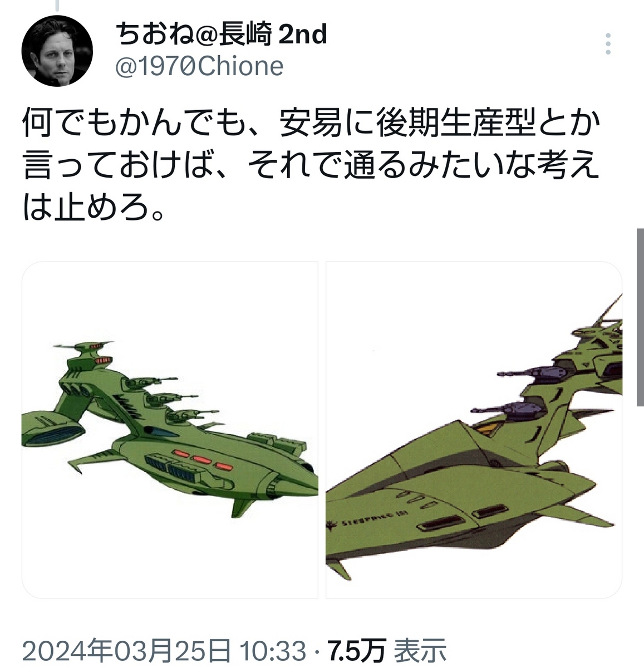Open the right warship close-up image
644x668 pixels.
pyautogui.click(x=474, y=430)
